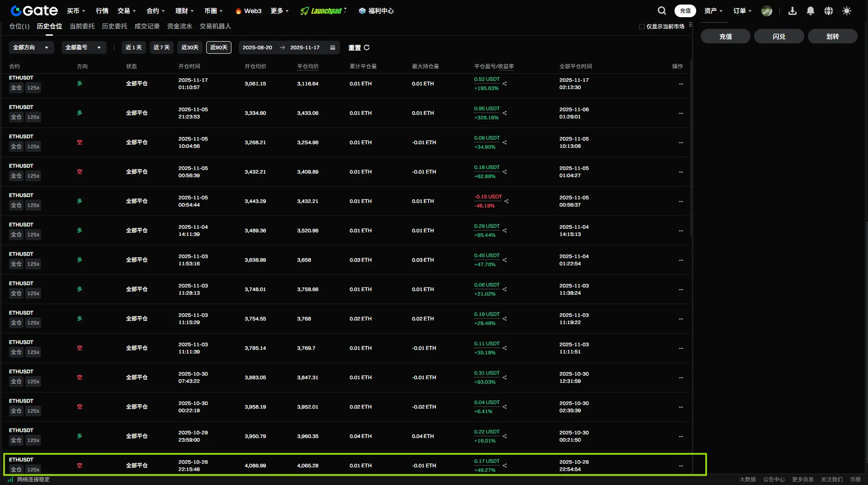This screenshot has width=868, height=485.
Task: Open the 福利中心 link
Action: (376, 11)
